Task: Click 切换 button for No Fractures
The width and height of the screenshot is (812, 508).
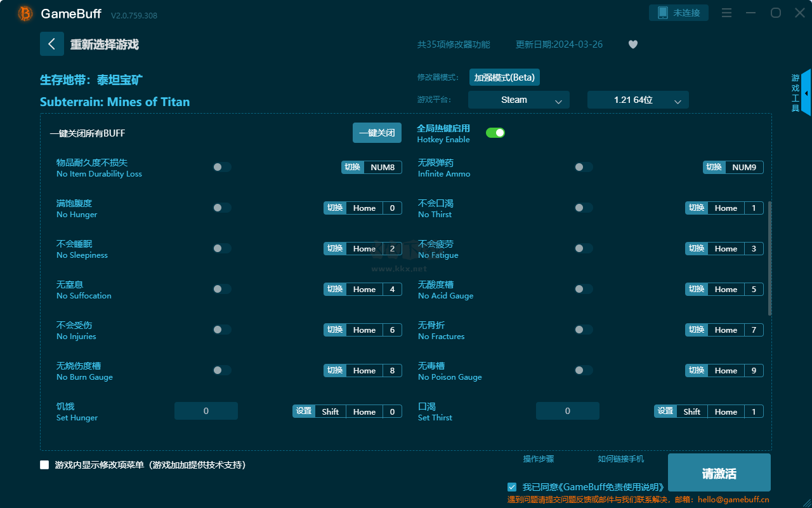Action: [697, 330]
